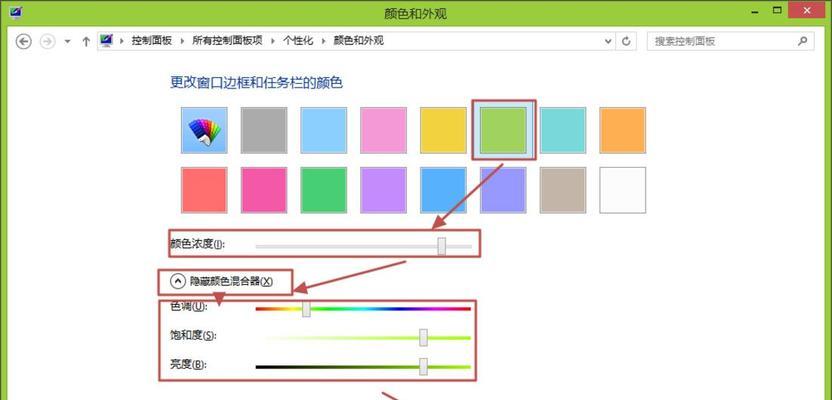Image resolution: width=832 pixels, height=400 pixels.
Task: Choose the pink color swatch
Action: (x=384, y=131)
